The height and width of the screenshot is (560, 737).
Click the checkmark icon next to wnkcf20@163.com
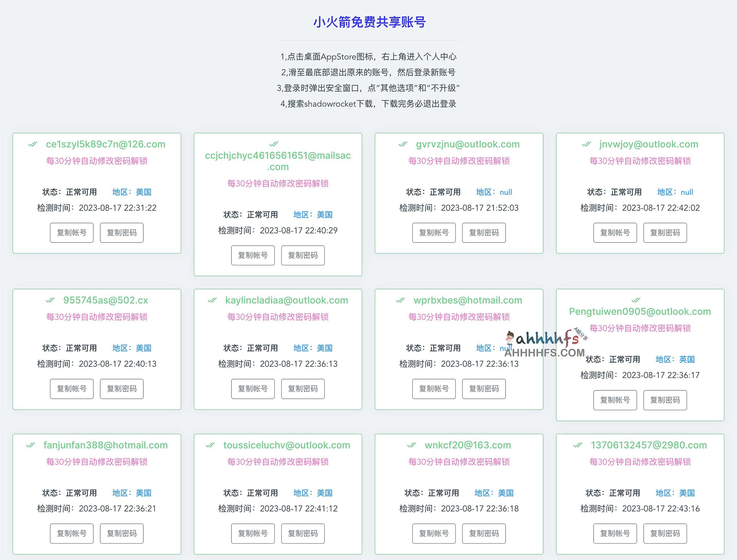[412, 445]
